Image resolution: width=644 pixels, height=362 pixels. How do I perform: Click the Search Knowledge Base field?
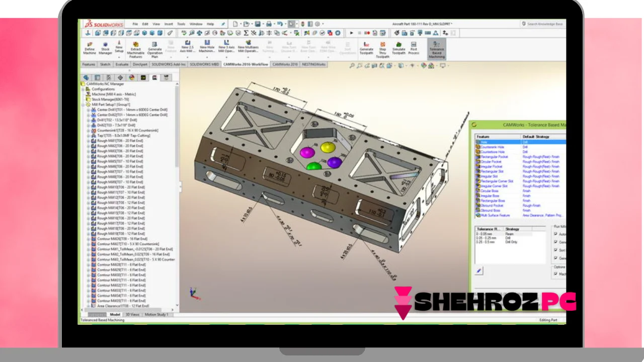tap(544, 24)
